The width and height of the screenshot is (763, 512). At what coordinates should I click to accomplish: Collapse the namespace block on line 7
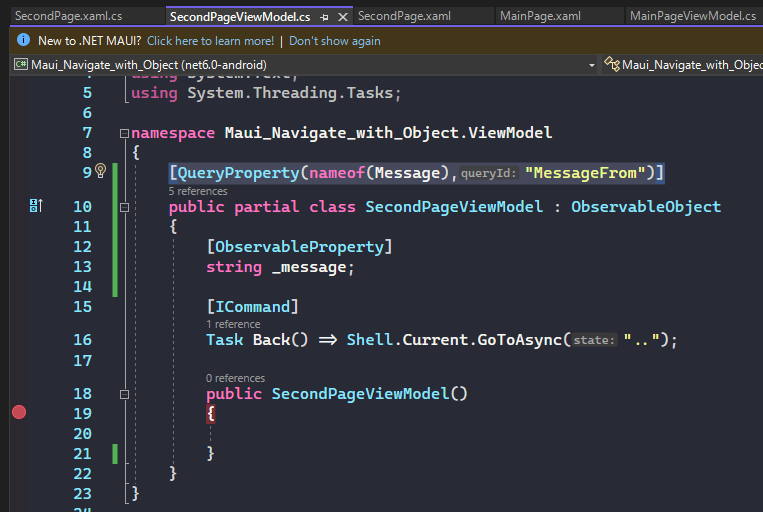pos(124,133)
